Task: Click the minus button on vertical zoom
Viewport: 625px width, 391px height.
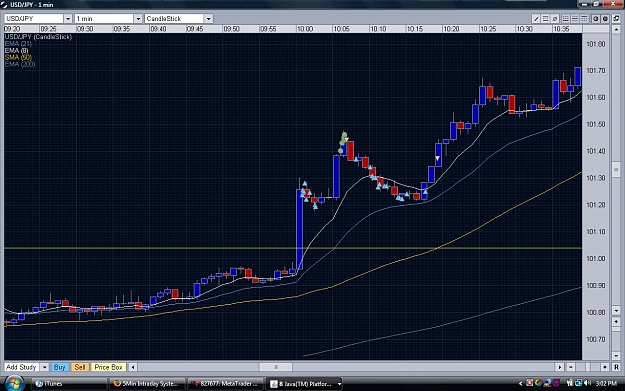Action: pyautogui.click(x=616, y=355)
